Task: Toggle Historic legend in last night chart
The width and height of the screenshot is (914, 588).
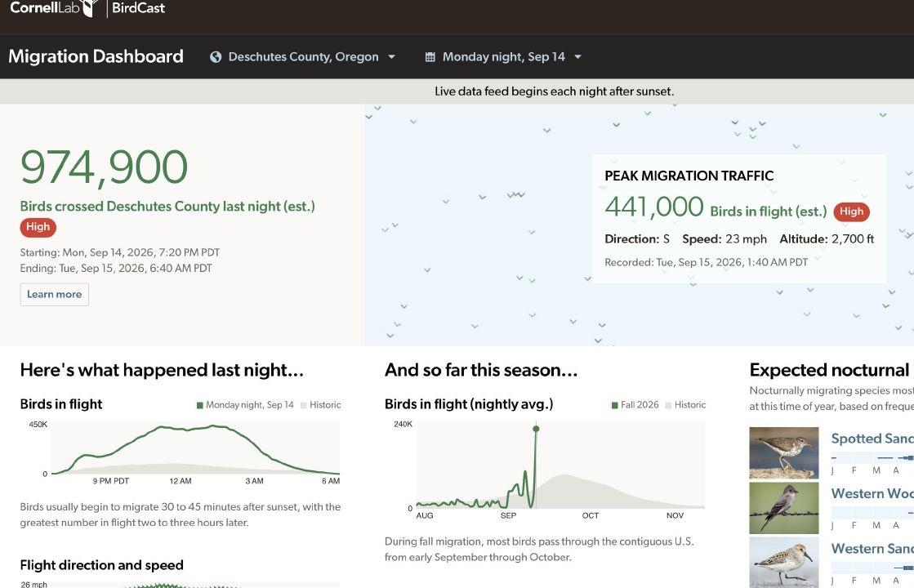Action: (x=321, y=405)
